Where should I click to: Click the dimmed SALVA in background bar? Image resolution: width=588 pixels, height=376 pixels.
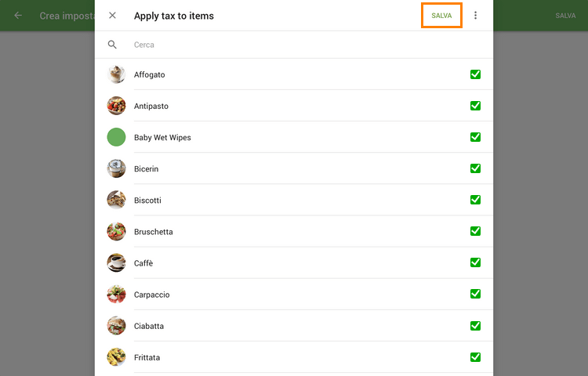[565, 16]
